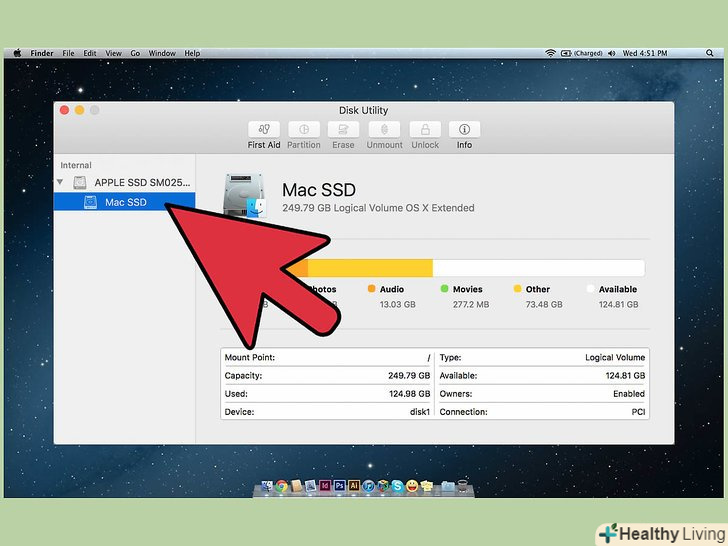
Task: Open the Trash in the Dock
Action: click(x=462, y=486)
